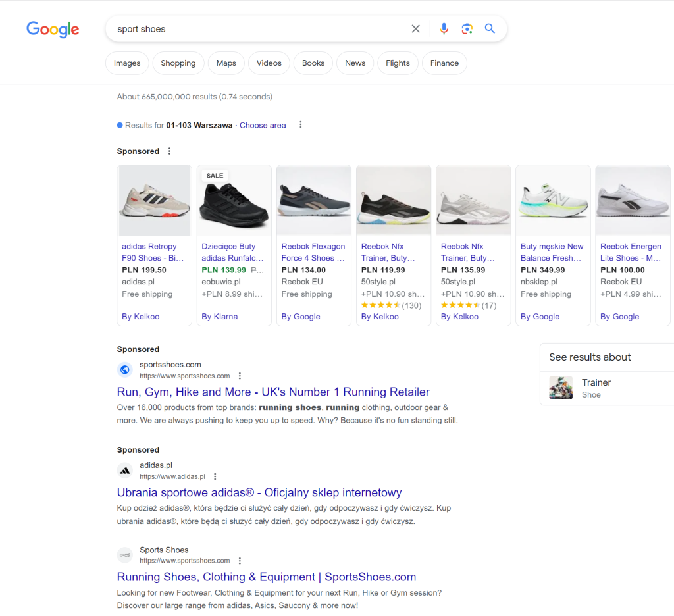This screenshot has height=616, width=674.
Task: Open Reebok Energen Lite shoe image
Action: 633,201
